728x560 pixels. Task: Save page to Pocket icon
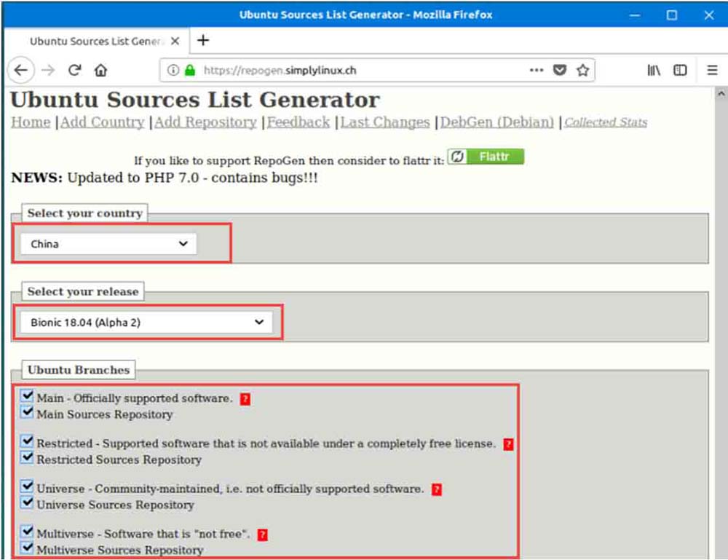coord(560,70)
